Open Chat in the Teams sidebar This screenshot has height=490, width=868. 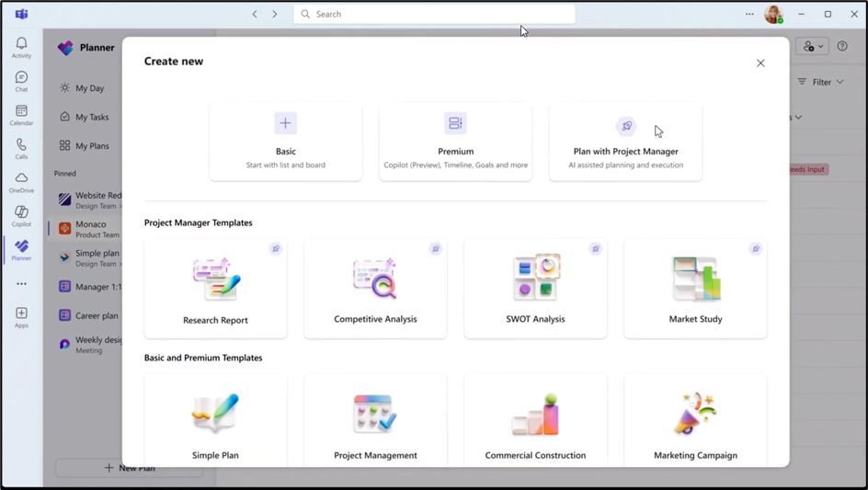click(x=21, y=82)
